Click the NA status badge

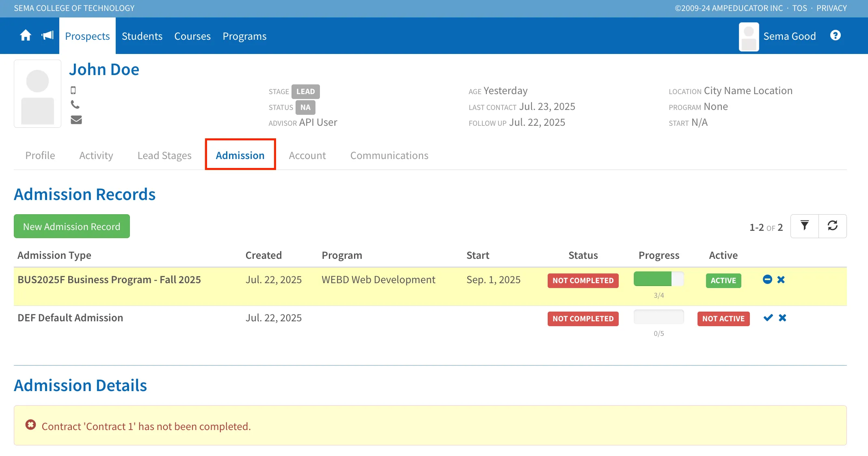pos(305,108)
